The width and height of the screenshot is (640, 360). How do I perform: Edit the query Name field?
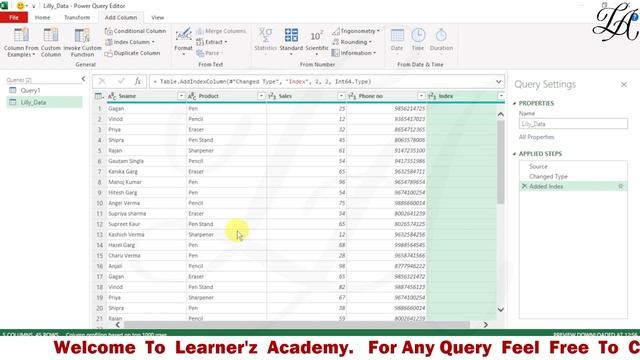pos(573,124)
